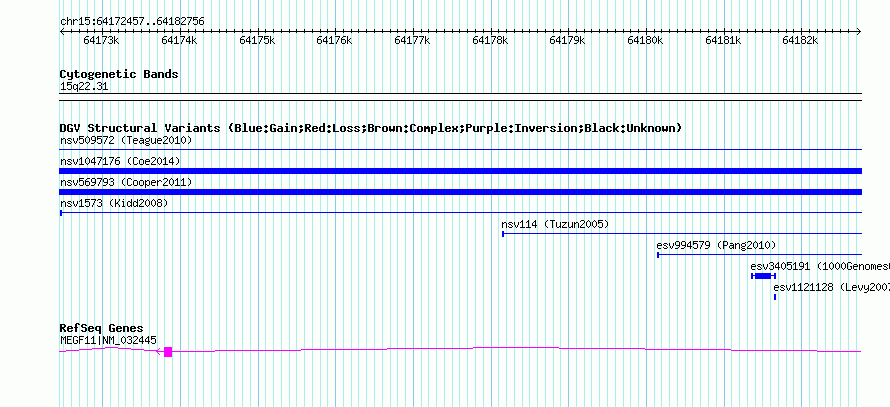Viewport: 890px width, 407px height.
Task: Select the esv1121128 tiny blue marker
Action: click(775, 297)
